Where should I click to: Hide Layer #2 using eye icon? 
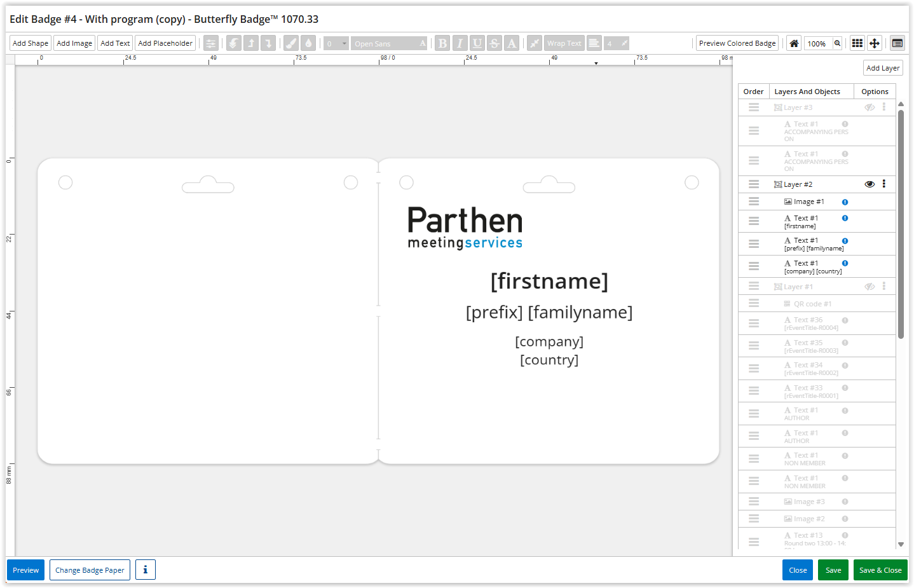[870, 184]
